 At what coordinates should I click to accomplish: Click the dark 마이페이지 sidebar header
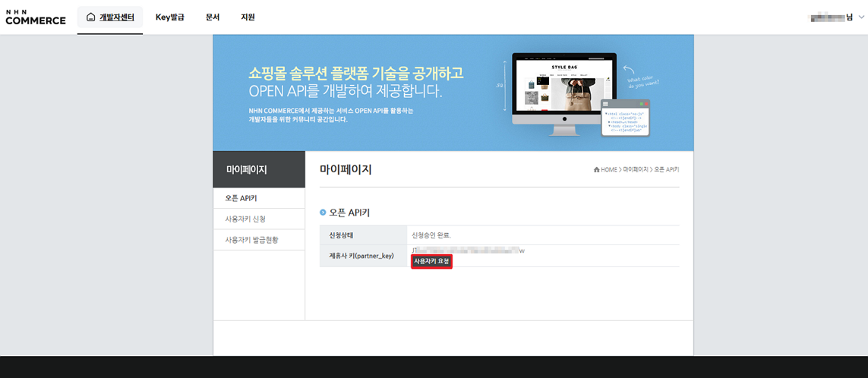coord(259,169)
